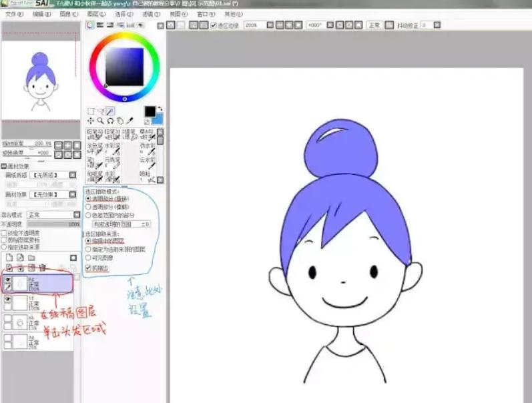
Task: Pick the Eyedropper color picker tool
Action: [129, 121]
